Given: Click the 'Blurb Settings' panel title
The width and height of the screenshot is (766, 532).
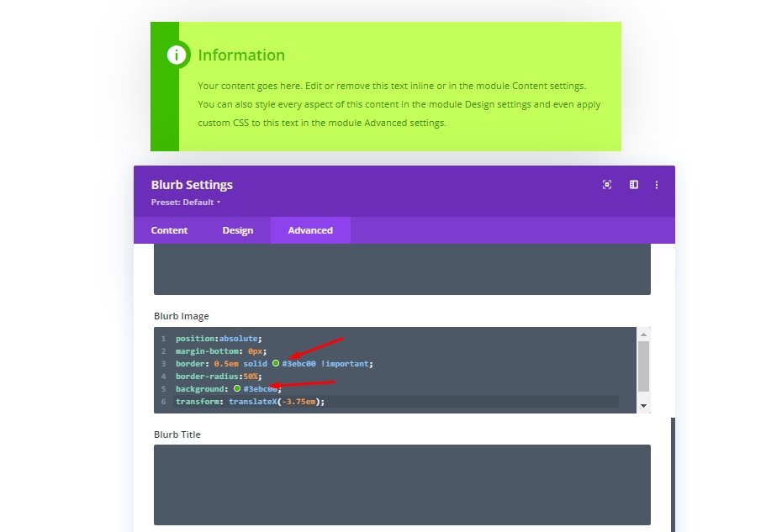Looking at the screenshot, I should pos(192,185).
